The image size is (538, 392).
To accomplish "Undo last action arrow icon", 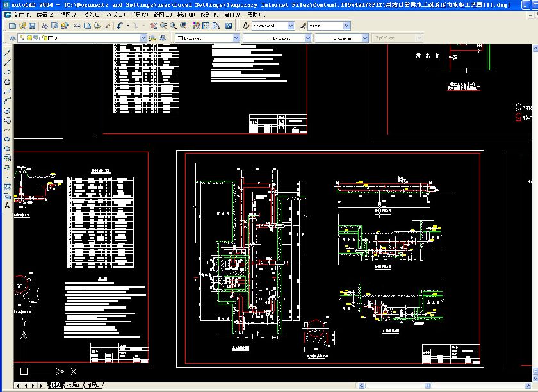I will pos(119,26).
